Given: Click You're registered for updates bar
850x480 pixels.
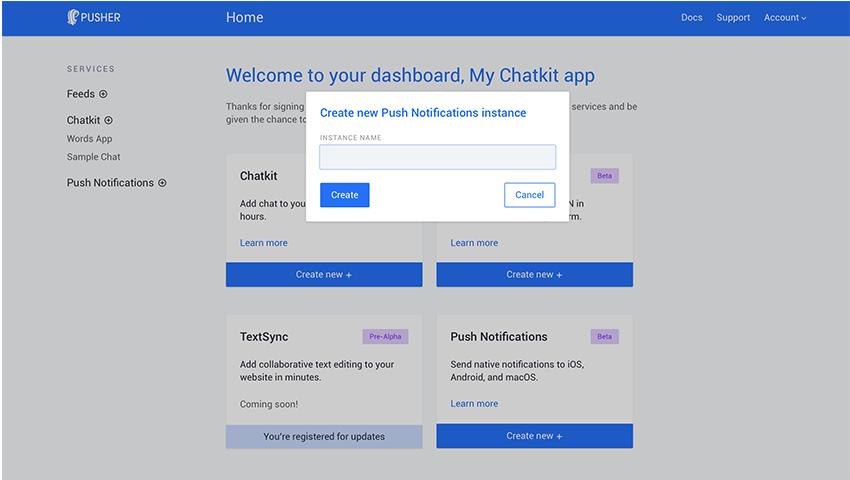Looking at the screenshot, I should (324, 436).
